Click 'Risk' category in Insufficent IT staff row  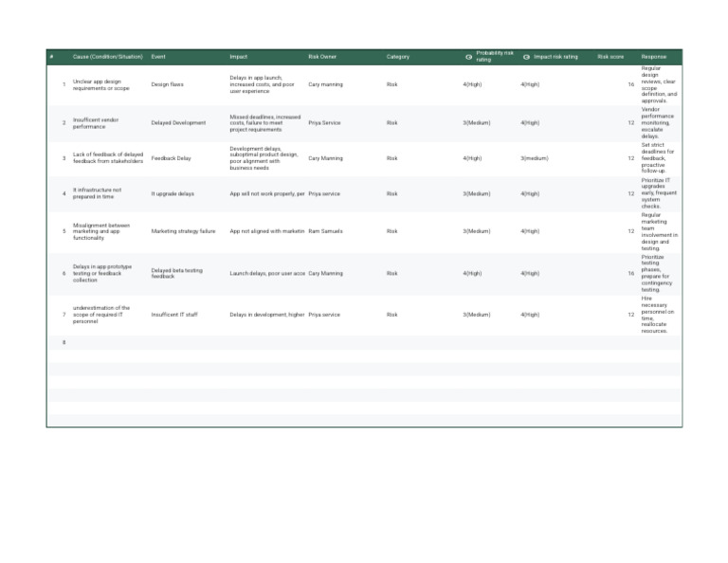pos(391,315)
